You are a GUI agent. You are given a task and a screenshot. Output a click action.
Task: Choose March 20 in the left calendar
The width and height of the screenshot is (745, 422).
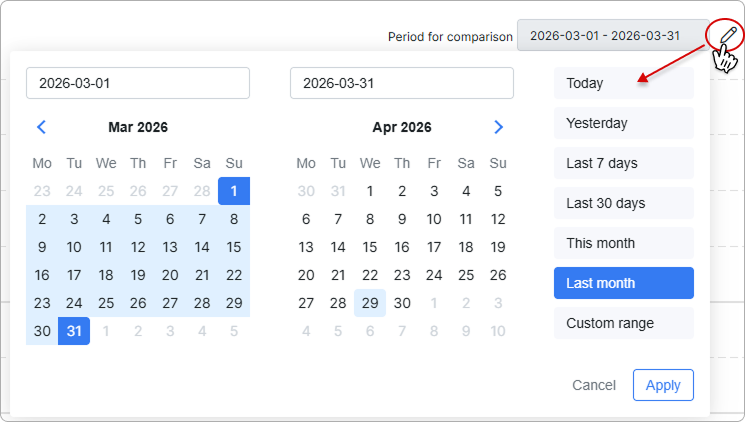pos(170,275)
